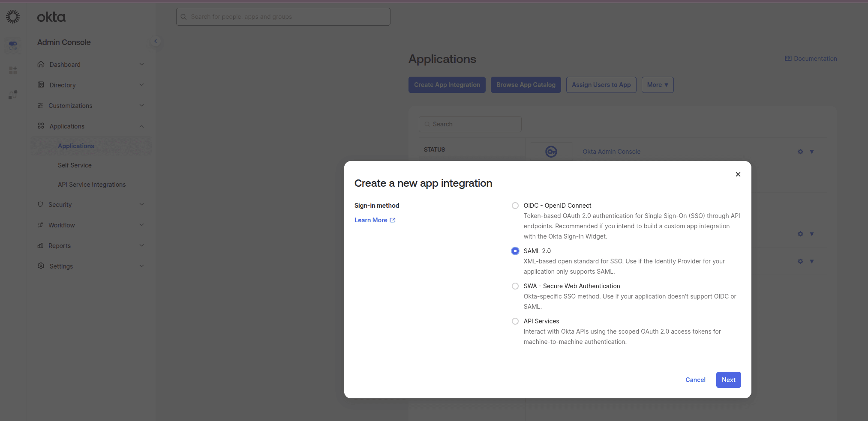This screenshot has width=868, height=421.
Task: Click the search icon in applications list filter
Action: [427, 124]
